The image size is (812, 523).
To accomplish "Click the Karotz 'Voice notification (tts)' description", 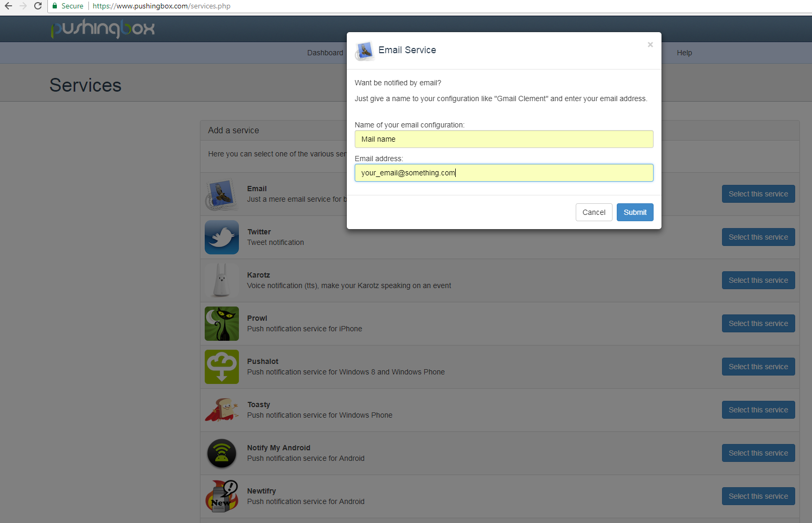I will [349, 285].
